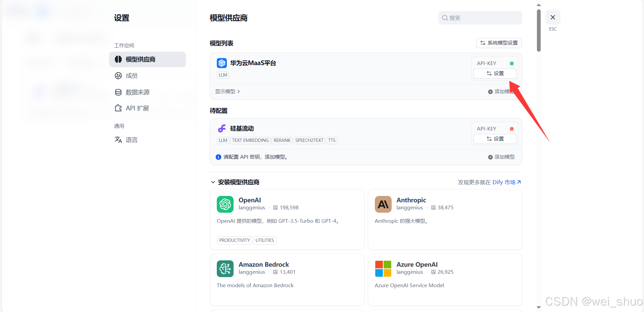Click the RERANK tag on 硅基流动

[x=282, y=141]
